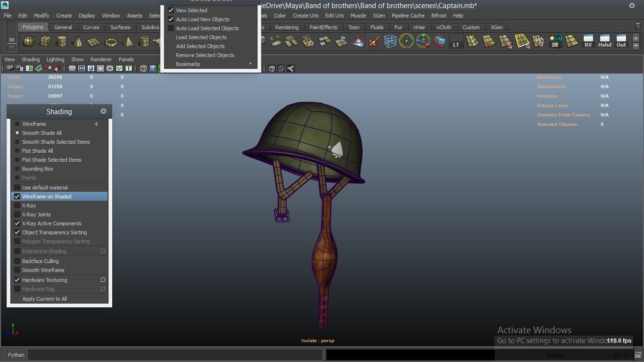Screen dimensions: 644x362
Task: Toggle the Python command language label
Action: click(x=16, y=355)
